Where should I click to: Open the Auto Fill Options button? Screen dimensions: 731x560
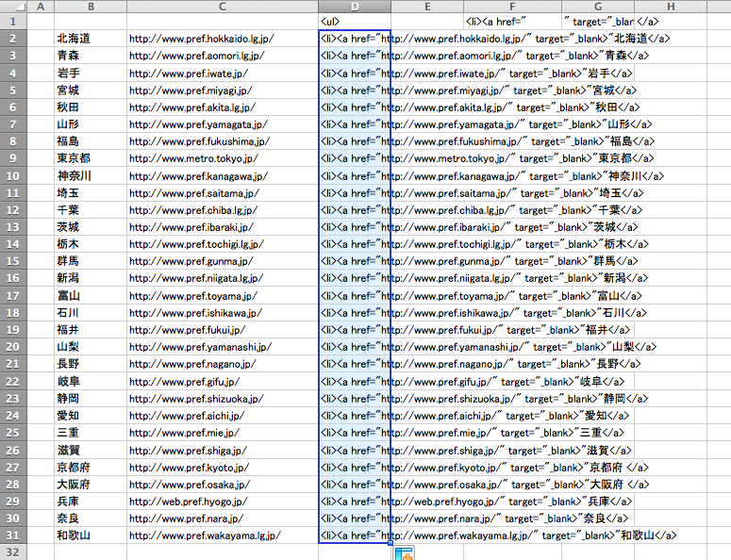404,553
